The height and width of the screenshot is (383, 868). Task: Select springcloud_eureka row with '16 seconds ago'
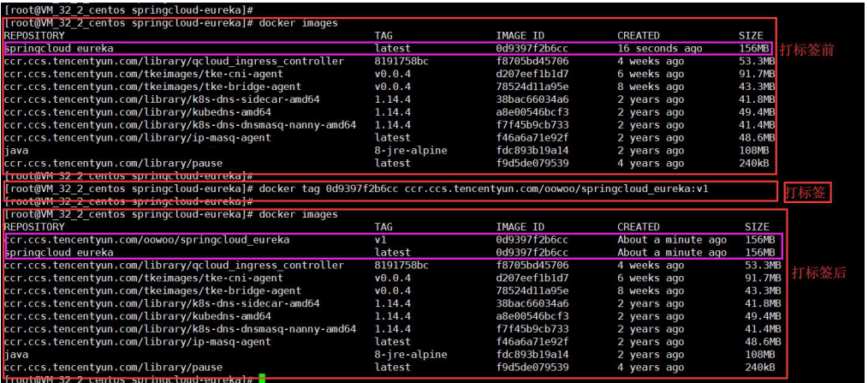click(389, 48)
